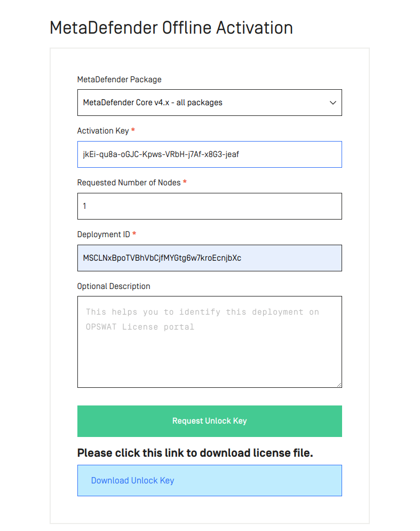Viewport: 420px width, 531px height.
Task: Click the MetaDefender Offline Activation heading
Action: tap(171, 28)
